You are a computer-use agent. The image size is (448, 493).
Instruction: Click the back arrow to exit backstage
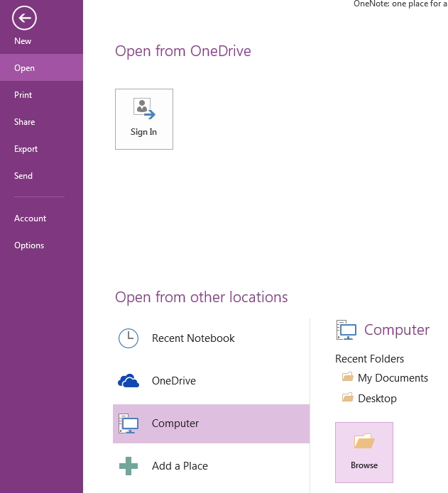click(24, 18)
